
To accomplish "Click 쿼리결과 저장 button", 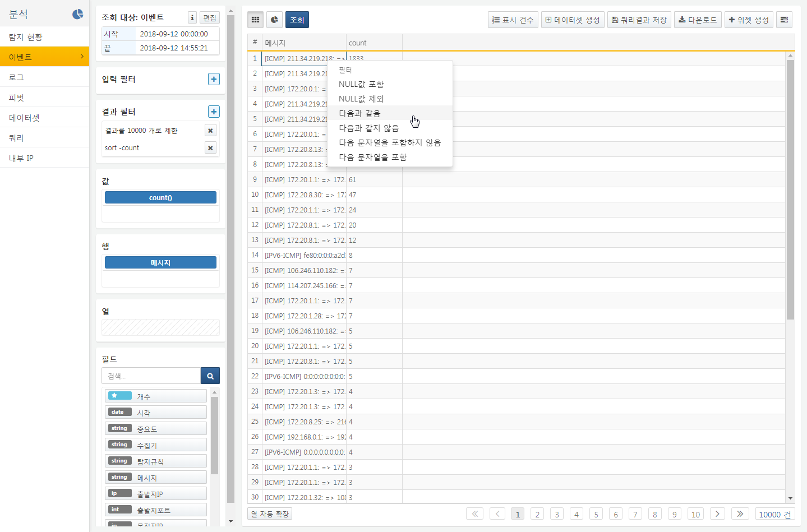I will (x=639, y=20).
